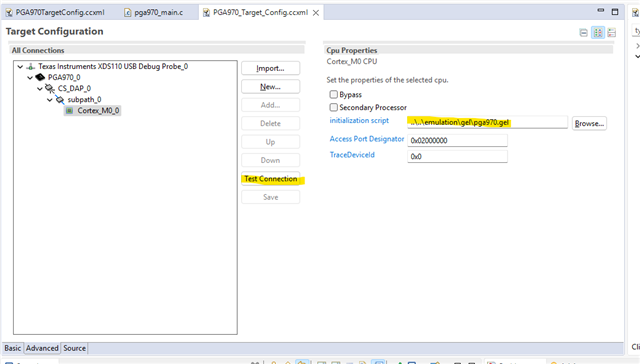Open the Access Port Designator link
This screenshot has width=640, height=364.
click(367, 139)
